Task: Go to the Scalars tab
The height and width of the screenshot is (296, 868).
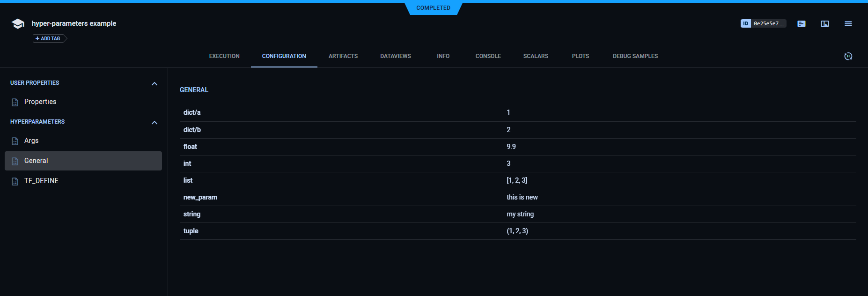Action: click(536, 56)
